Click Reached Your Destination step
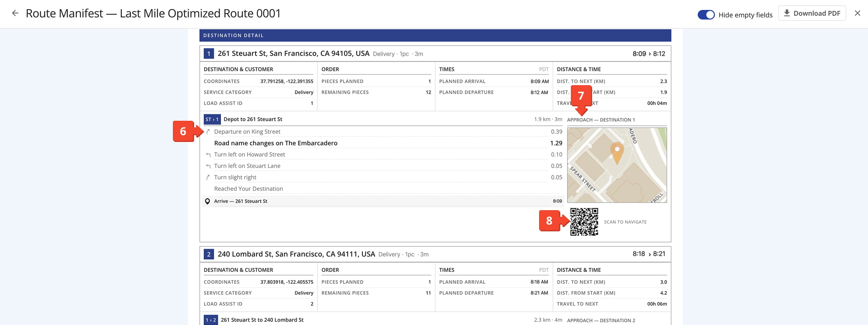 pos(248,189)
